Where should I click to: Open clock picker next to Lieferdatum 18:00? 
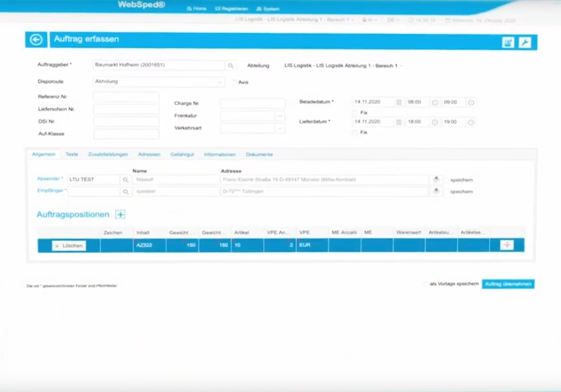(435, 122)
